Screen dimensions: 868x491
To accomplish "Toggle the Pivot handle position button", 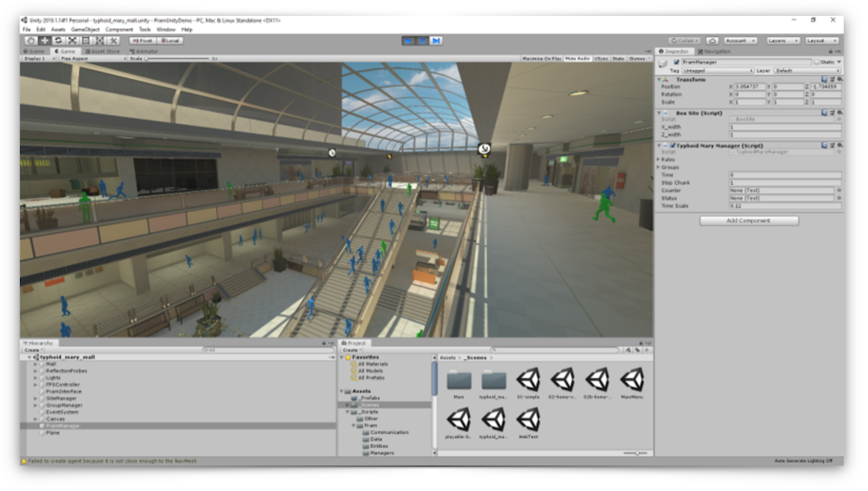I will pyautogui.click(x=143, y=40).
